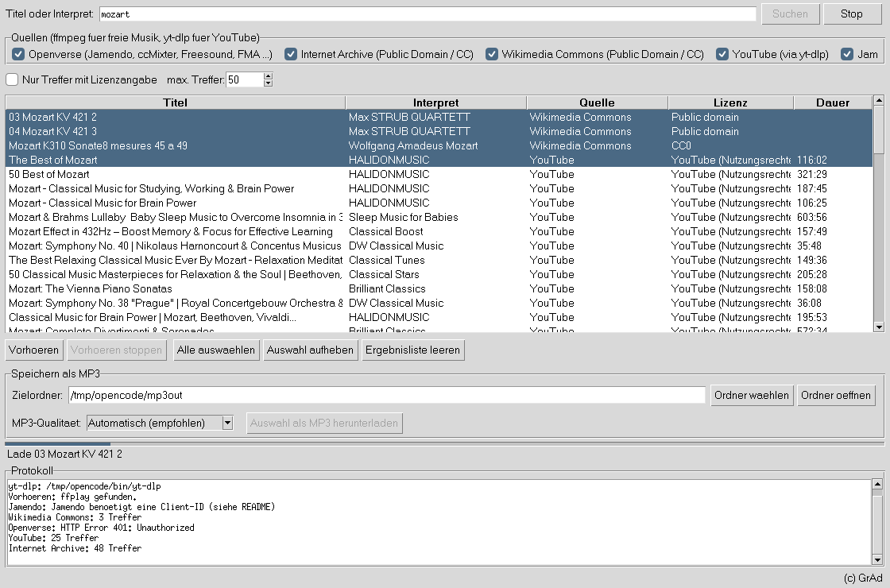Toggle the Internet Archive source checkbox
Image resolution: width=890 pixels, height=588 pixels.
(x=291, y=55)
